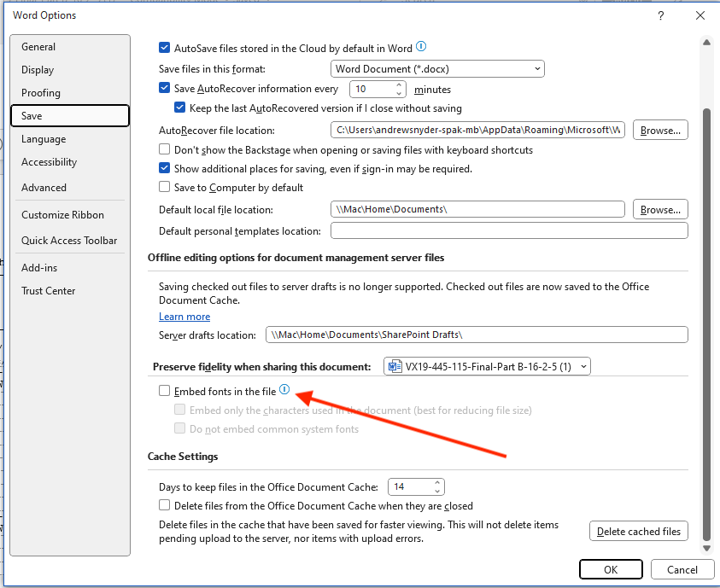Select Customize Ribbon in sidebar
The image size is (720, 588).
point(62,215)
